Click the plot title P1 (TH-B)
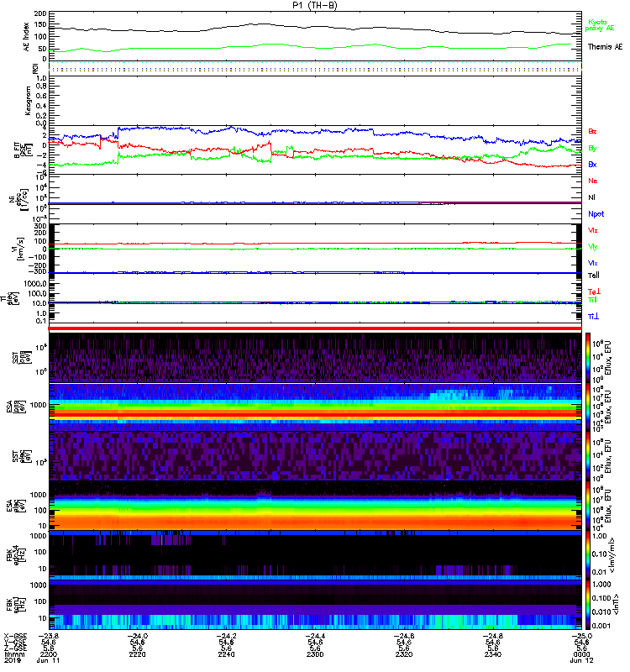This screenshot has height=672, width=630. [x=315, y=5]
